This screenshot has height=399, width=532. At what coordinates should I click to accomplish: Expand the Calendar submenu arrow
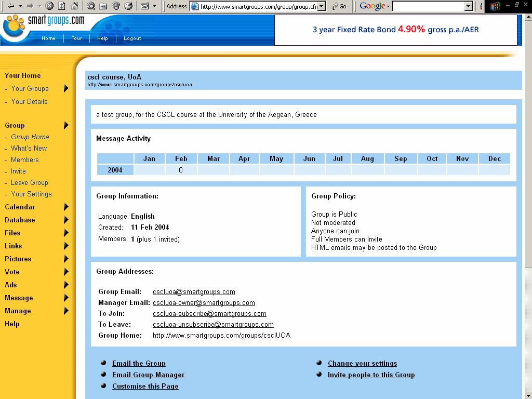pos(66,207)
